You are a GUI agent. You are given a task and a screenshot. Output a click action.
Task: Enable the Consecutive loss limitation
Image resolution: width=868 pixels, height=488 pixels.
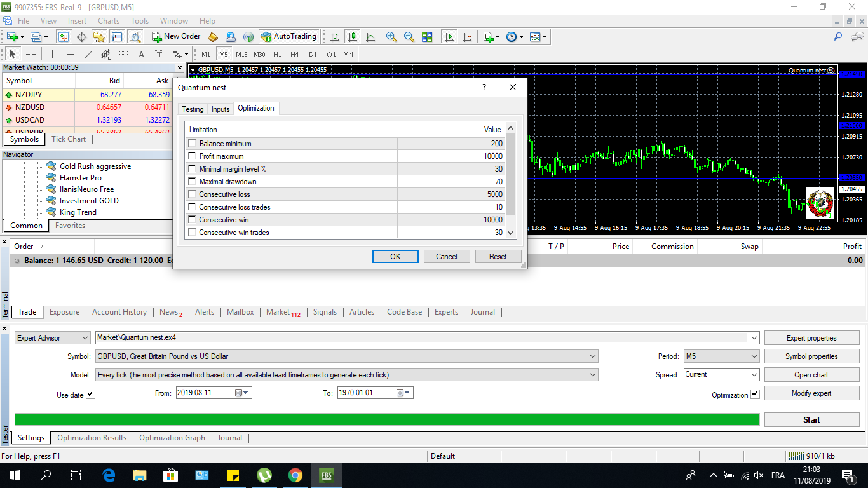(x=192, y=194)
